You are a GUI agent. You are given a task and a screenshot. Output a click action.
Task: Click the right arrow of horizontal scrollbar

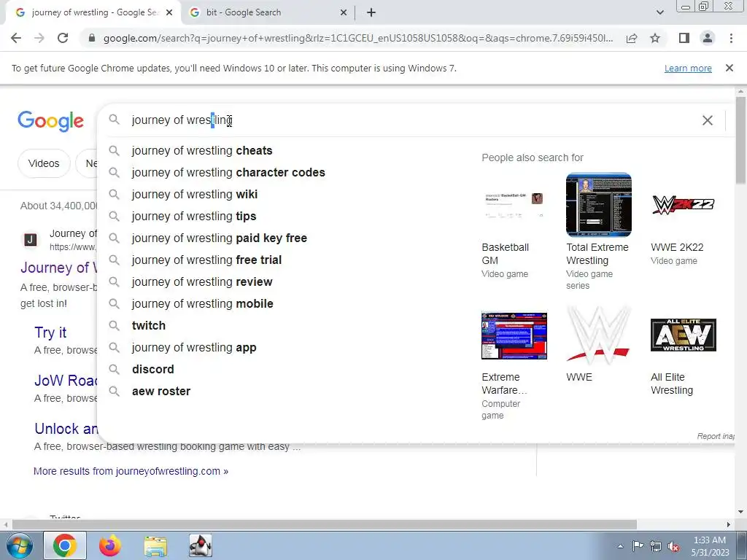point(729,524)
